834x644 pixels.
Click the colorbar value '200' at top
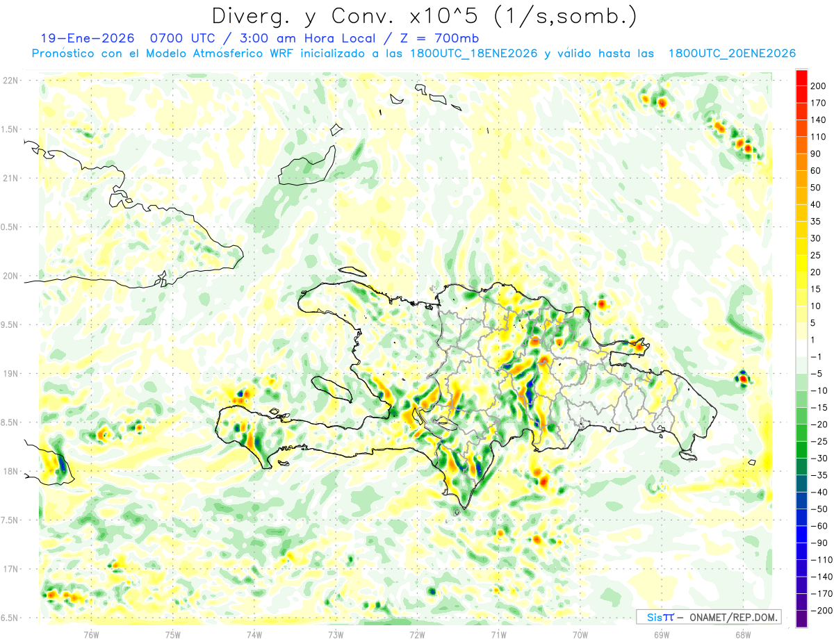[x=819, y=86]
